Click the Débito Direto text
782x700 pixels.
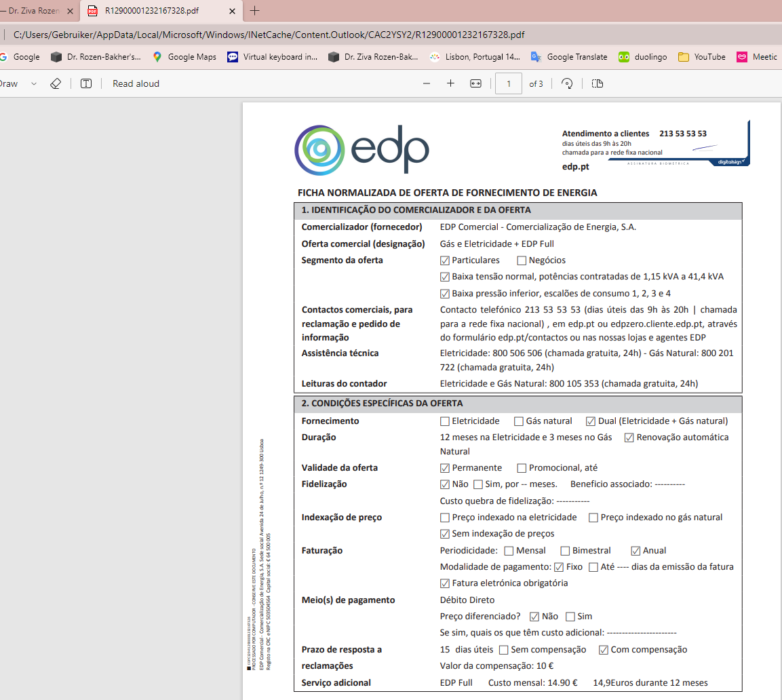(467, 600)
